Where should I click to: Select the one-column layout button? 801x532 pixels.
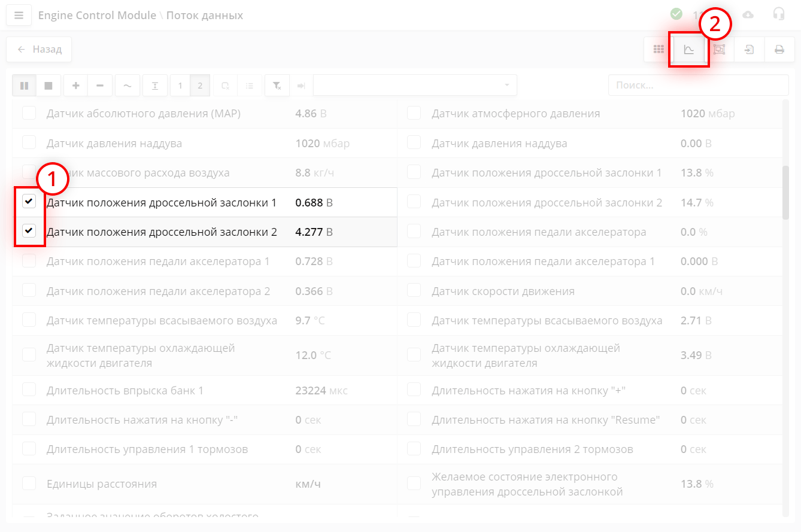[x=180, y=86]
